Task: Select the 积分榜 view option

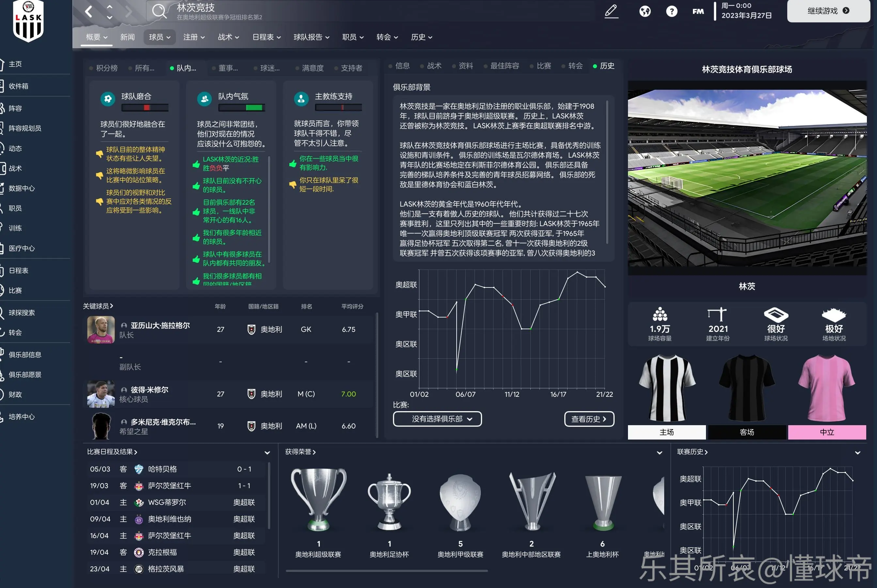Action: tap(103, 68)
